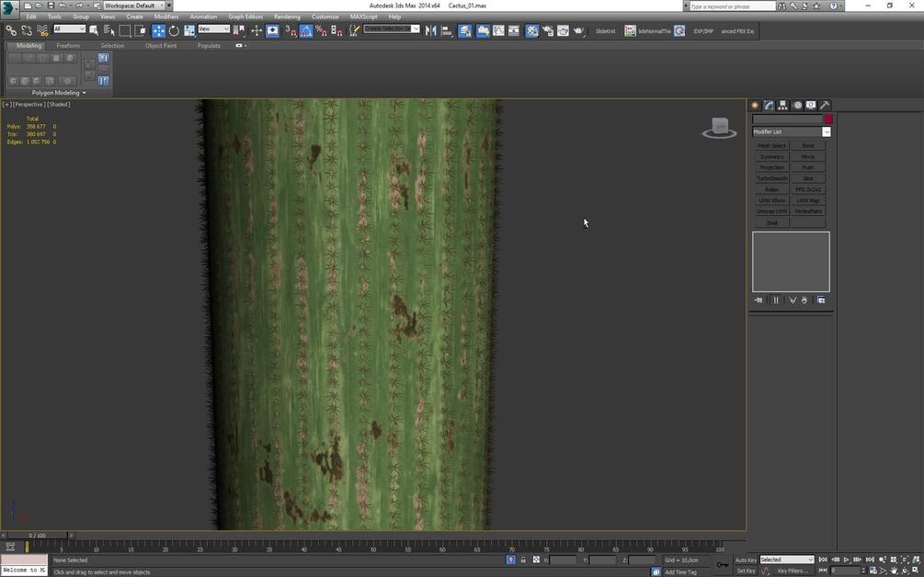Screen dimensions: 924x577
Task: Click the Rectangular Selection Region icon
Action: coord(125,30)
